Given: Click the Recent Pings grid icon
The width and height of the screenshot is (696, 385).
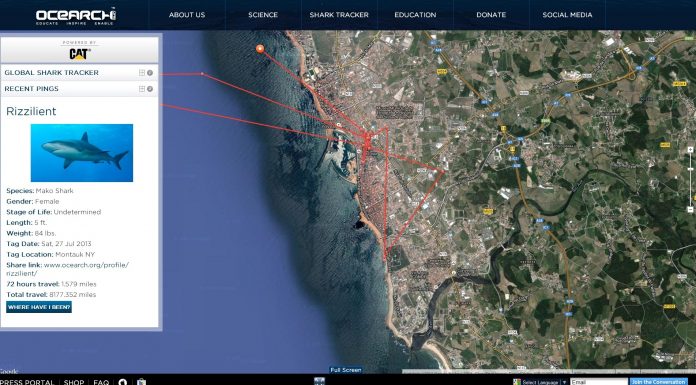Looking at the screenshot, I should coord(142,89).
